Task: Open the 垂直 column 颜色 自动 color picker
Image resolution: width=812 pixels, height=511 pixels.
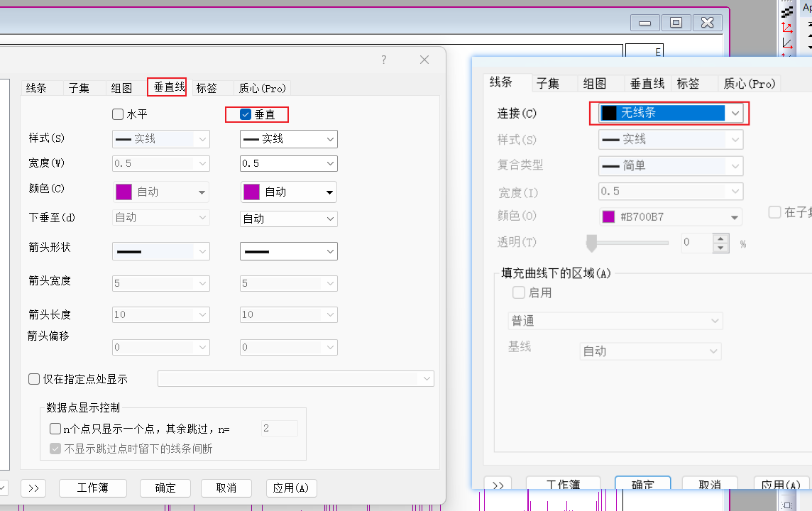Action: (x=288, y=192)
